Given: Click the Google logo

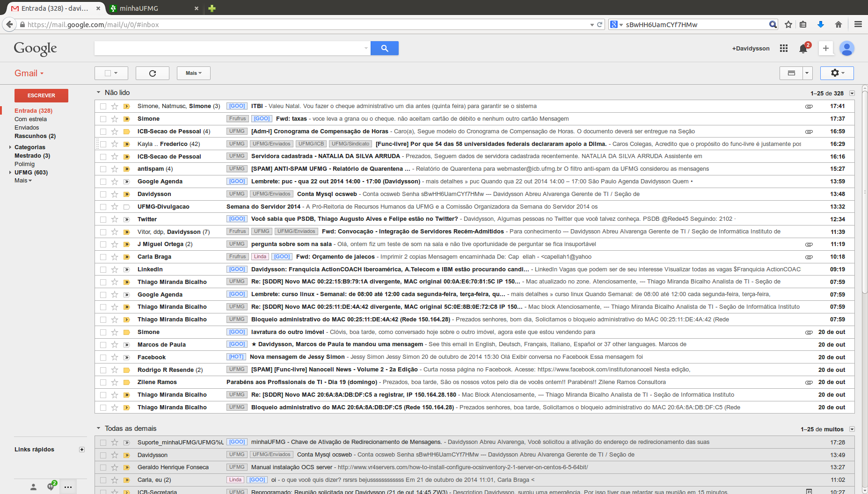Looking at the screenshot, I should 35,48.
